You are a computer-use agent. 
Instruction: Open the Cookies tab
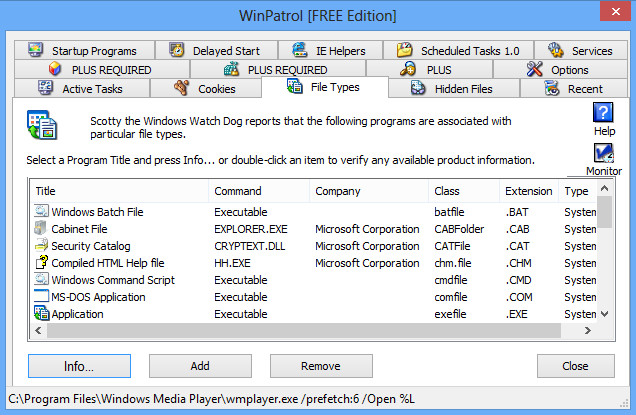click(206, 88)
